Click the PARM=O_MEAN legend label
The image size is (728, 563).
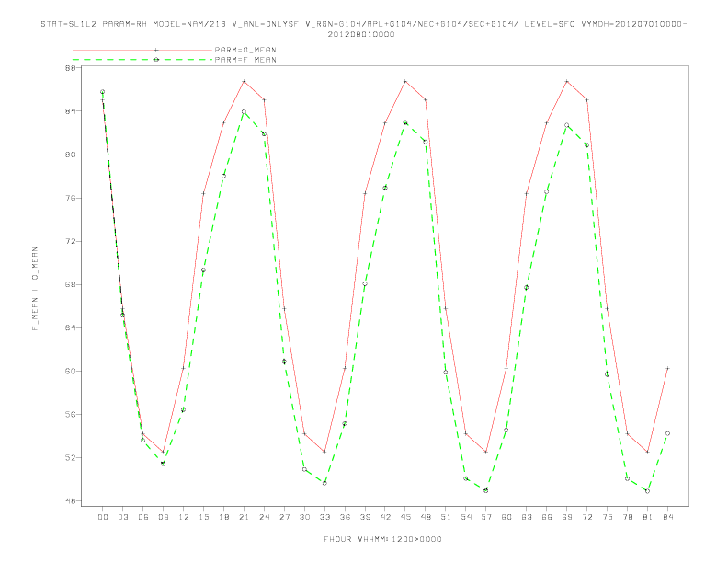(245, 50)
